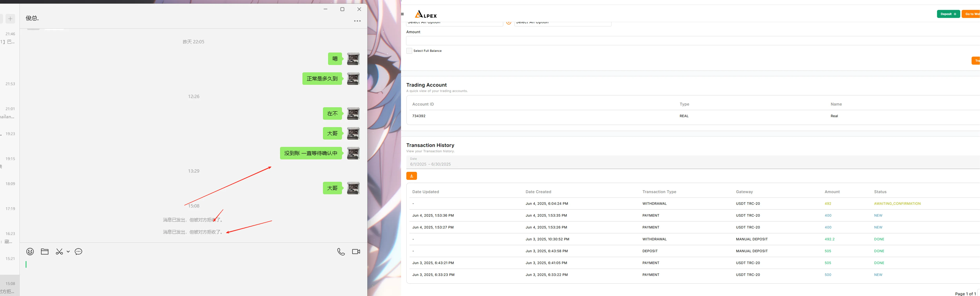Start a voice call with the phone icon

341,251
